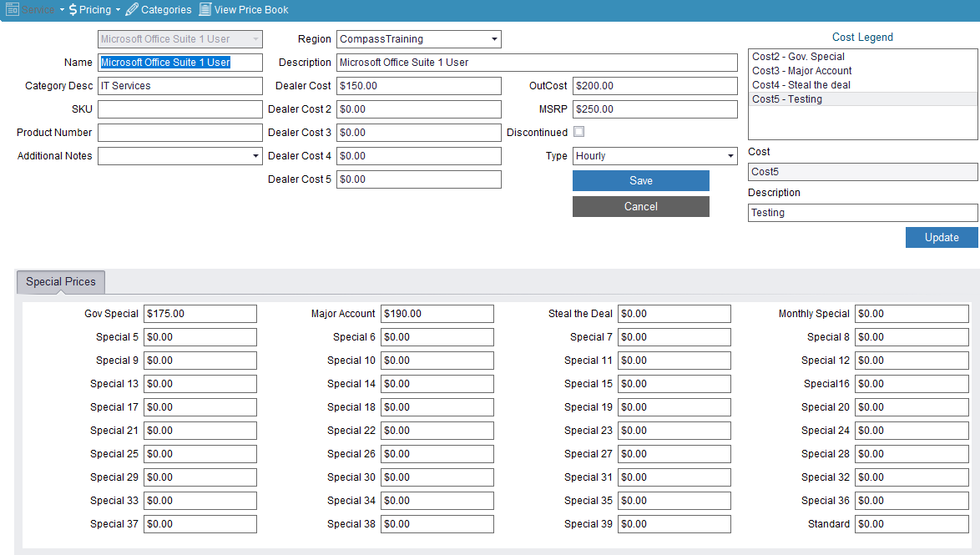Click the MSRP field
This screenshot has width=980, height=555.
(655, 109)
